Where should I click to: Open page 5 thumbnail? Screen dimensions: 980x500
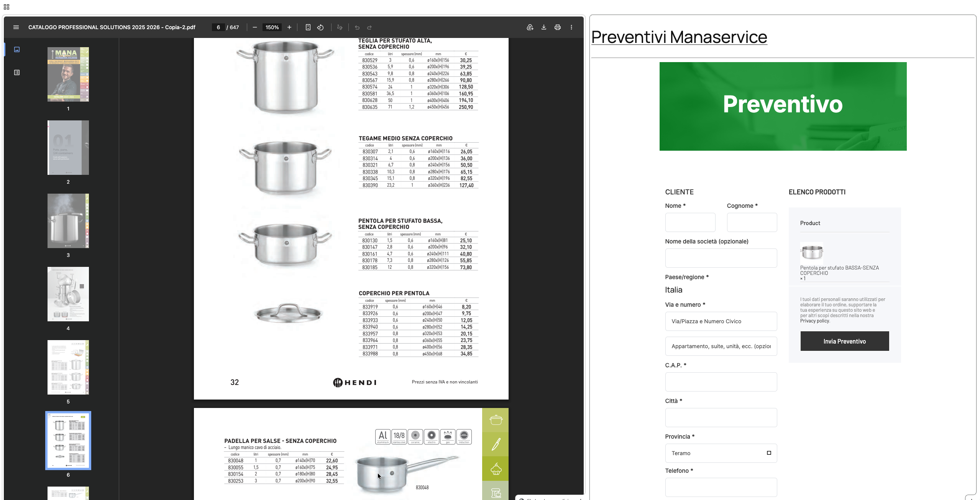68,367
